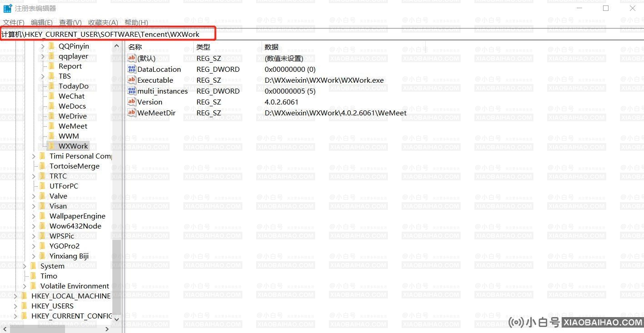Screen dimensions: 644x333
Task: Select the Volatile Environment tree item
Action: coord(75,286)
